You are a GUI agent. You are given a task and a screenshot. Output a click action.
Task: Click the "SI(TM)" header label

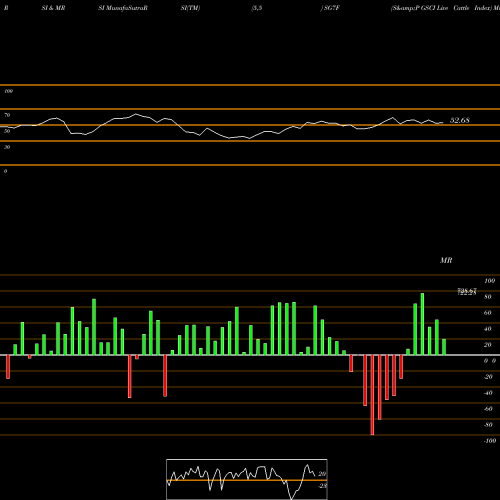click(x=190, y=8)
